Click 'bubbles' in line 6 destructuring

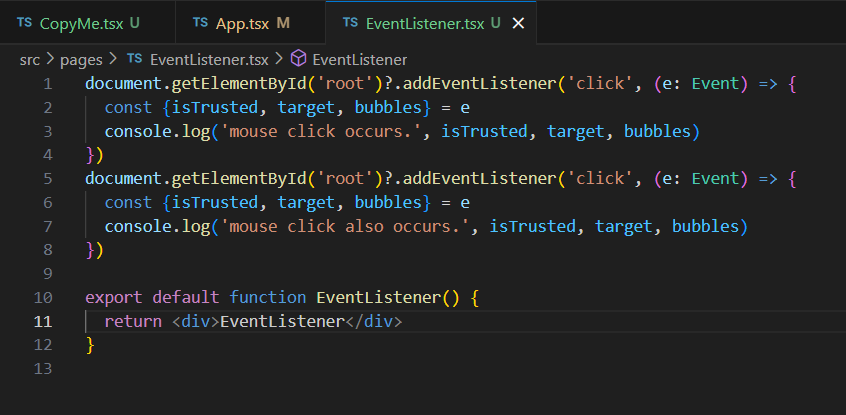(x=388, y=203)
